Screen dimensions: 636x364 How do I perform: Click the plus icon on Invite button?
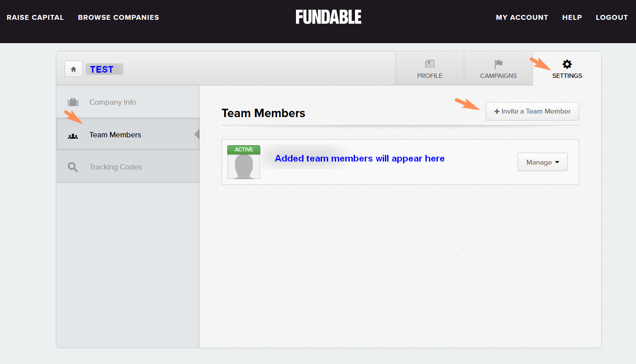click(x=497, y=112)
